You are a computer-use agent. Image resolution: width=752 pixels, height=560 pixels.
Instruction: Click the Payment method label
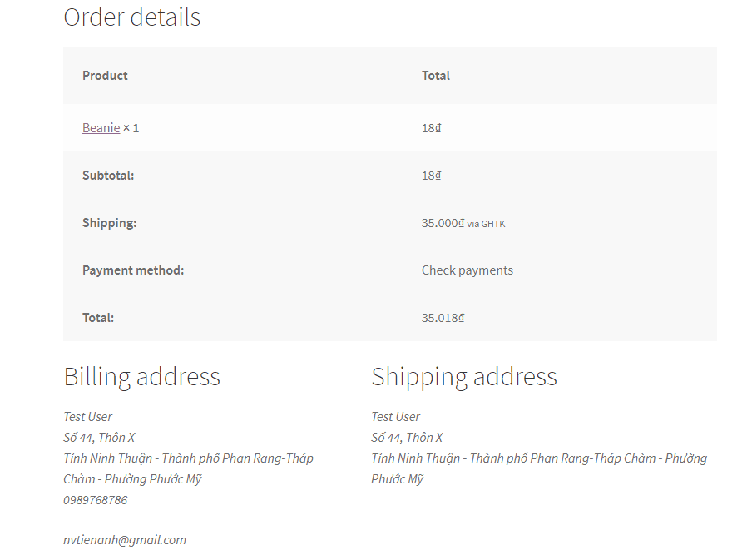coord(133,270)
